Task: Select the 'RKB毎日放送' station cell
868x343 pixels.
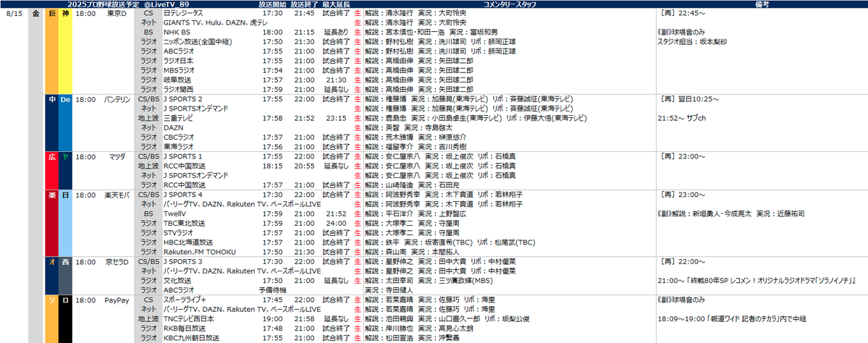Action: point(183,329)
